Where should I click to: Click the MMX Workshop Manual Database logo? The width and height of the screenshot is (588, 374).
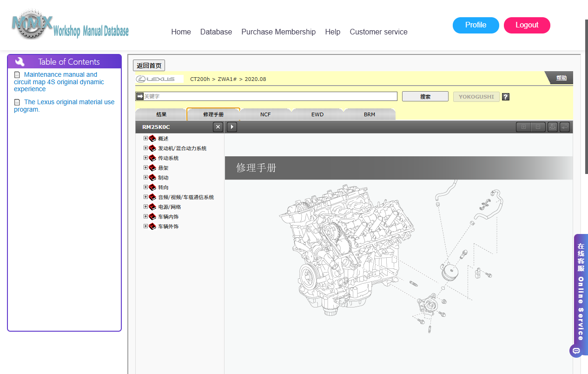(x=70, y=25)
